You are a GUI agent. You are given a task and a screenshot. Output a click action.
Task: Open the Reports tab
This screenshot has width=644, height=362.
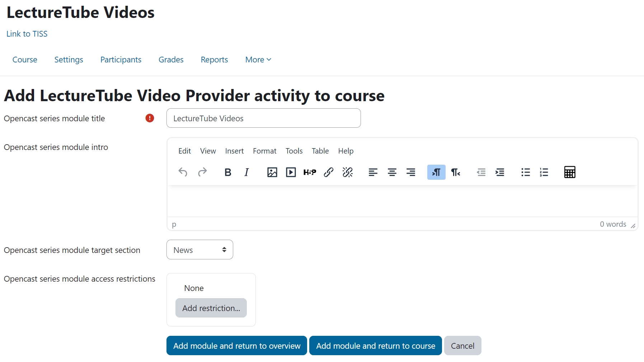click(215, 60)
